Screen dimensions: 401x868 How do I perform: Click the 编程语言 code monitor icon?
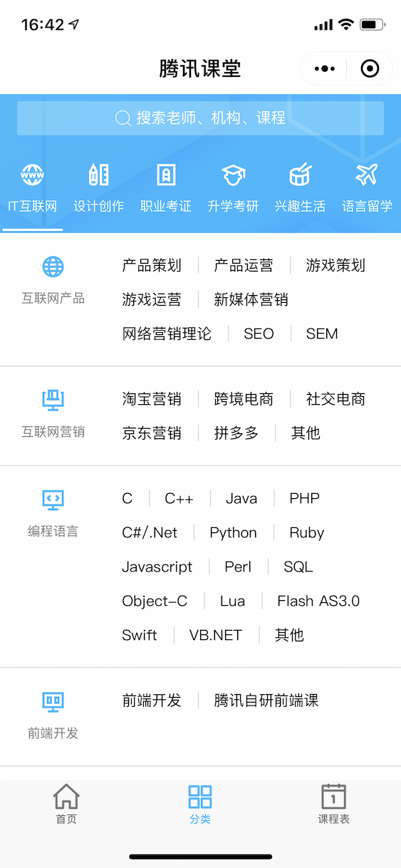[53, 500]
